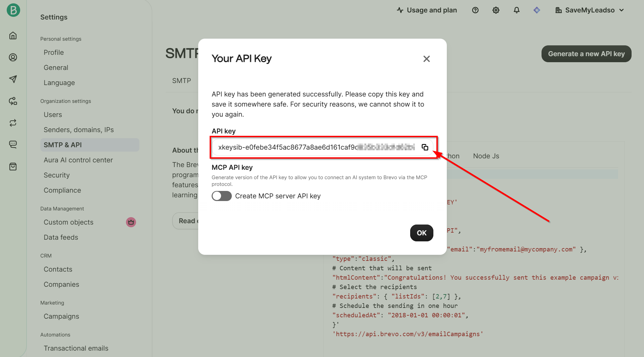
Task: Open the help question mark icon
Action: 475,10
